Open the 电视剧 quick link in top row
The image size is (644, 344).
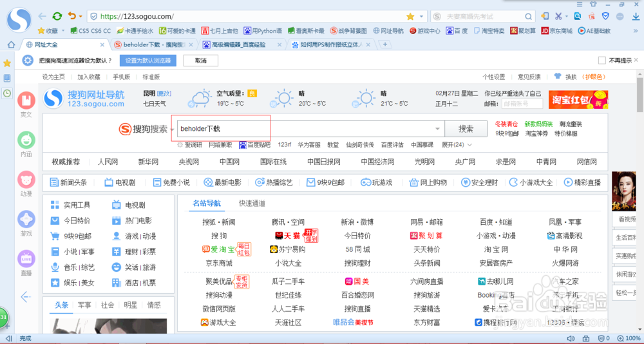click(x=120, y=182)
